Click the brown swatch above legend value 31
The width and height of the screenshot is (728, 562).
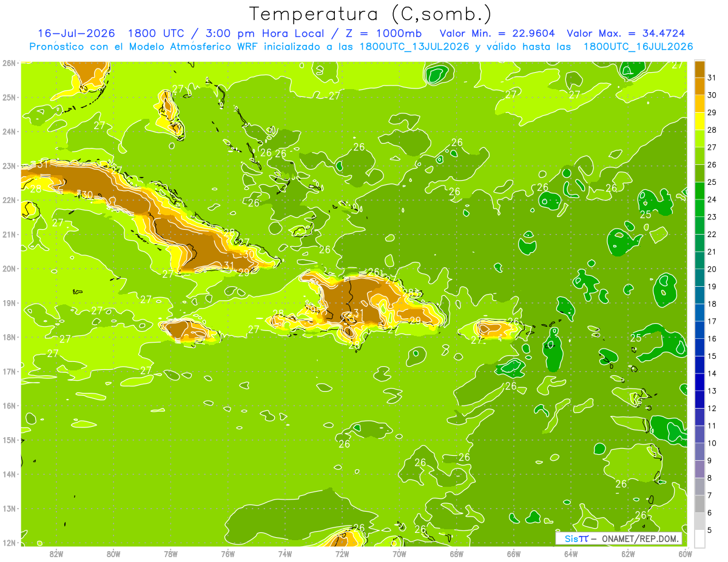point(699,69)
